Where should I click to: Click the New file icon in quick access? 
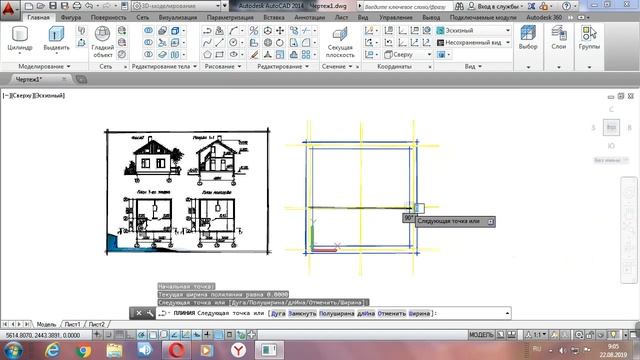coord(29,6)
